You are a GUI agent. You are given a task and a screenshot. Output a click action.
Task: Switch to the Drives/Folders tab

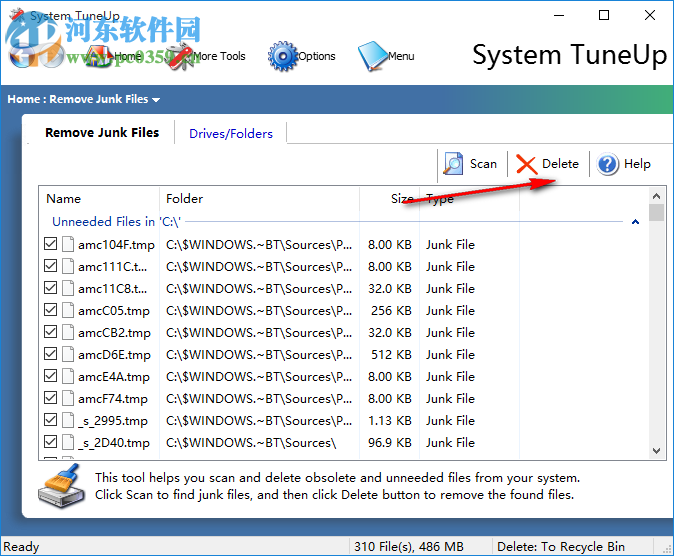(231, 134)
